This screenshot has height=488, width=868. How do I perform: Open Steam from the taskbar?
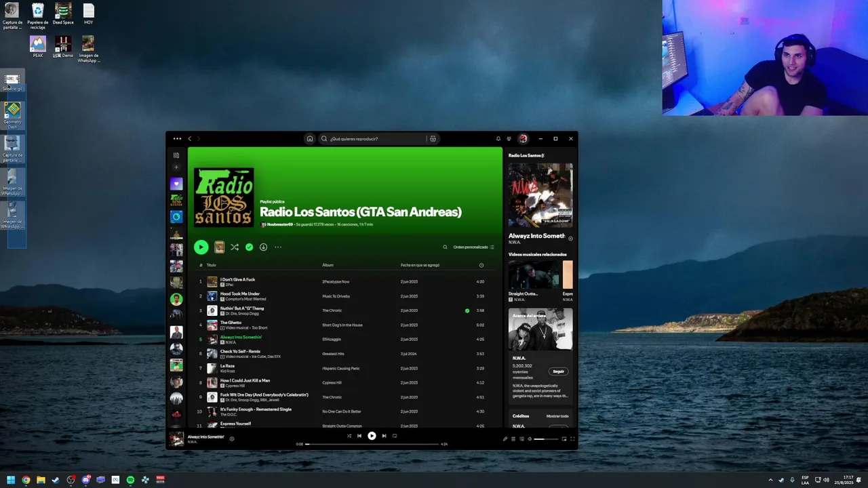point(56,480)
